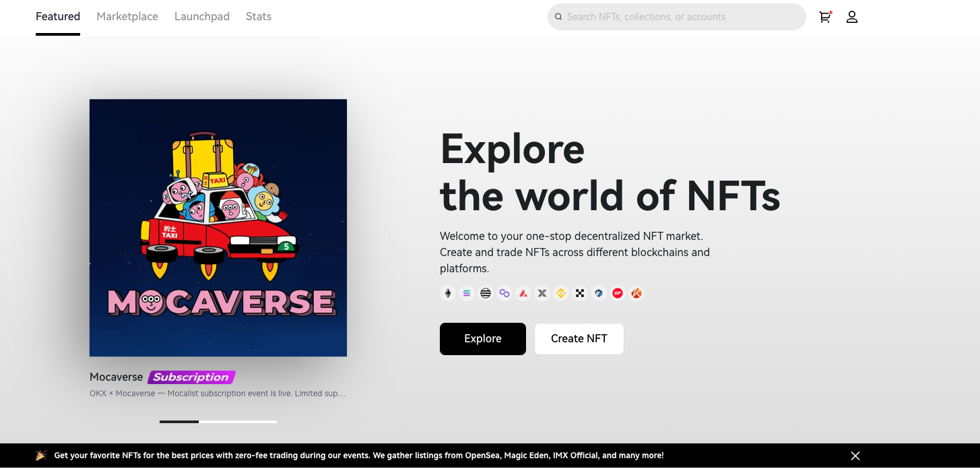Open the Marketplace tab
This screenshot has width=980, height=469.
coord(127,17)
